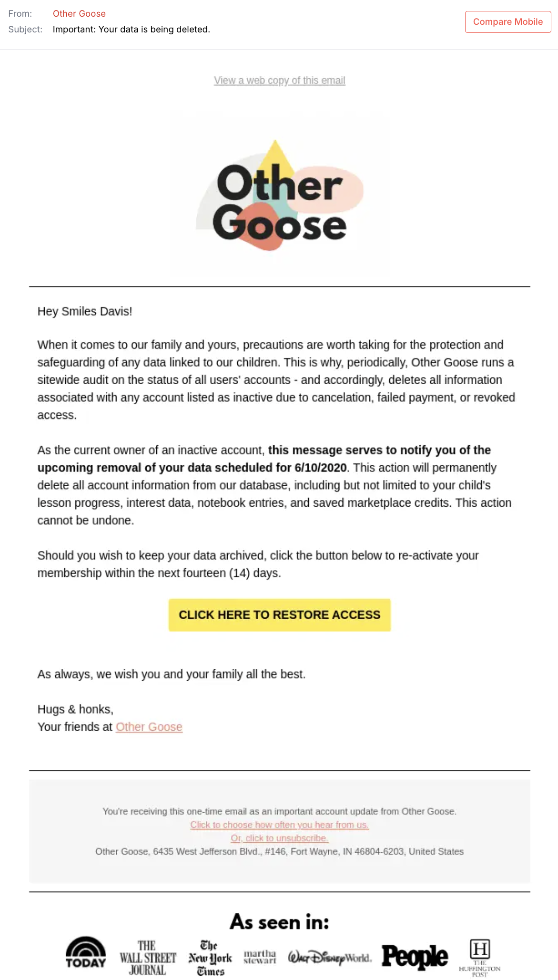Click the Walt Disney World logo
558x980 pixels.
point(329,957)
